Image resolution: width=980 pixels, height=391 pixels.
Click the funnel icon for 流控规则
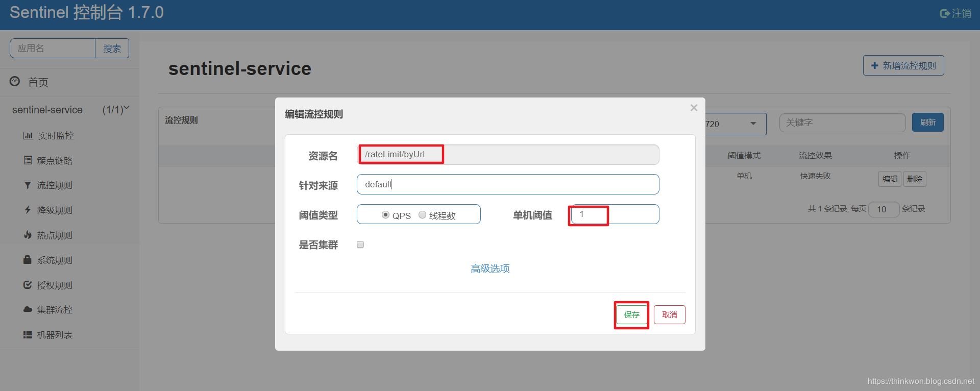click(x=28, y=185)
